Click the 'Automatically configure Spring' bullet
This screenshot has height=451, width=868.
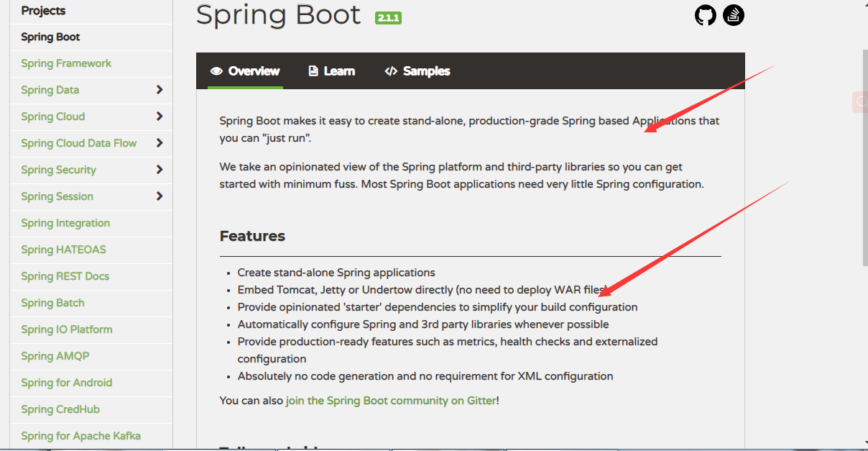tap(423, 324)
